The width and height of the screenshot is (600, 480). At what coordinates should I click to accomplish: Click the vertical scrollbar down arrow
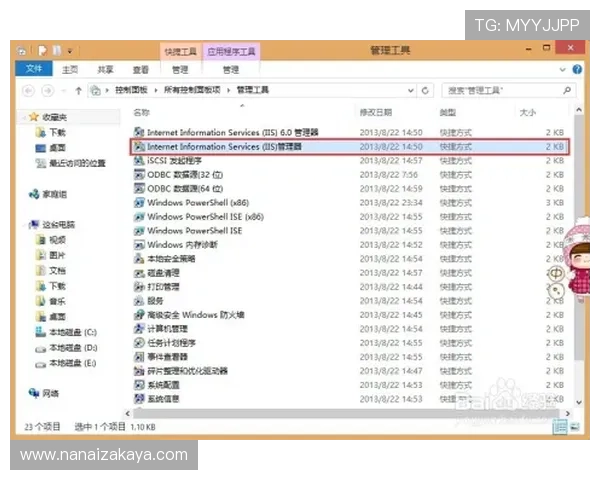click(579, 402)
